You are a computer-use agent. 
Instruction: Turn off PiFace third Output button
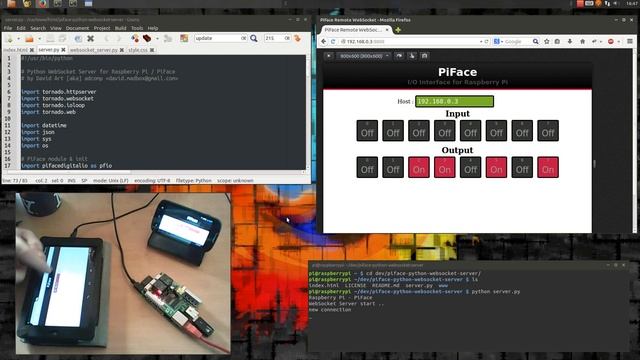[x=419, y=167]
